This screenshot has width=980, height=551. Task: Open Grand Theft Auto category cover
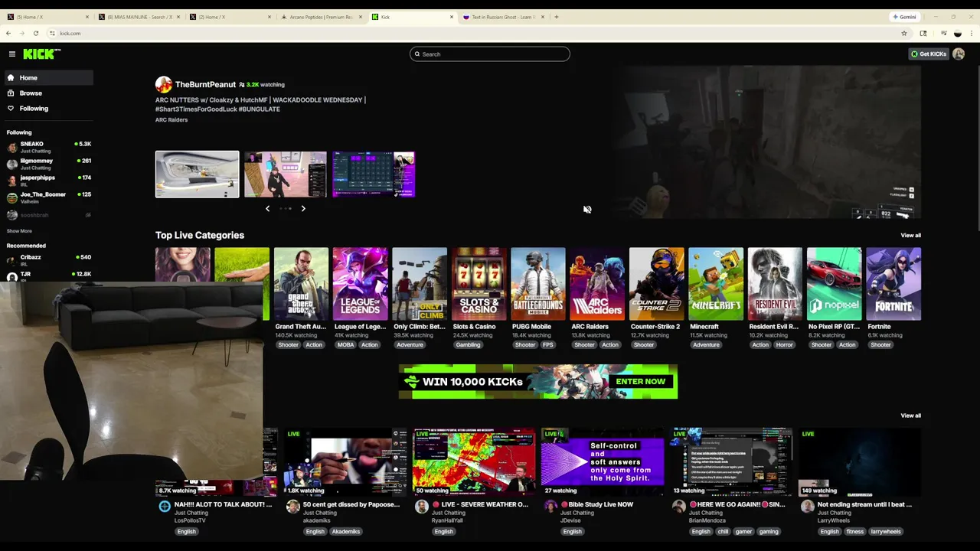coord(302,283)
